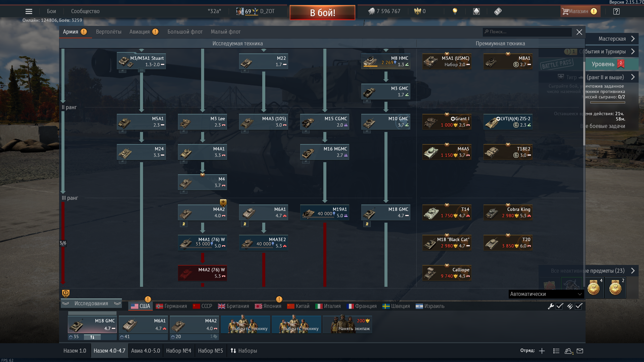The image size is (644, 362).
Task: Expand inactive items (23) arrow
Action: click(x=633, y=271)
